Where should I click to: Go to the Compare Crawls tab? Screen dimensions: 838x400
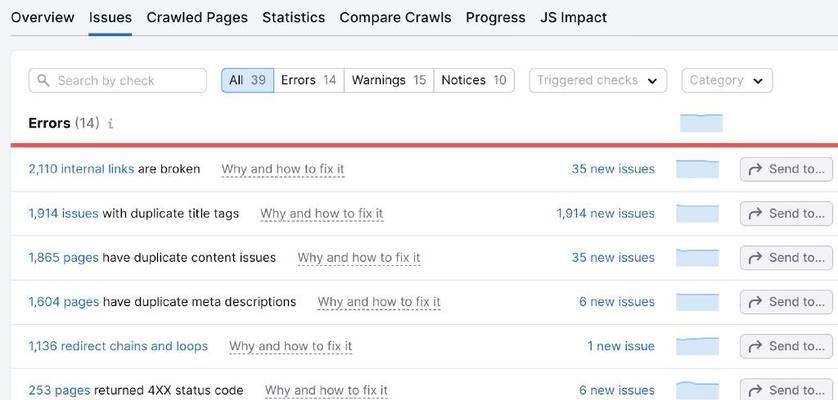point(395,18)
